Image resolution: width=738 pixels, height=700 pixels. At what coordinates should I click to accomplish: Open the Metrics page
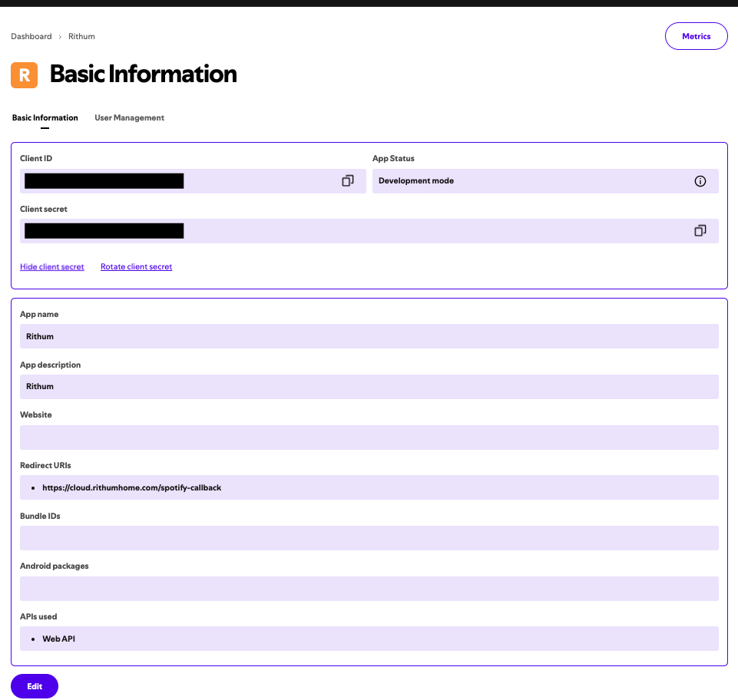[x=696, y=36]
